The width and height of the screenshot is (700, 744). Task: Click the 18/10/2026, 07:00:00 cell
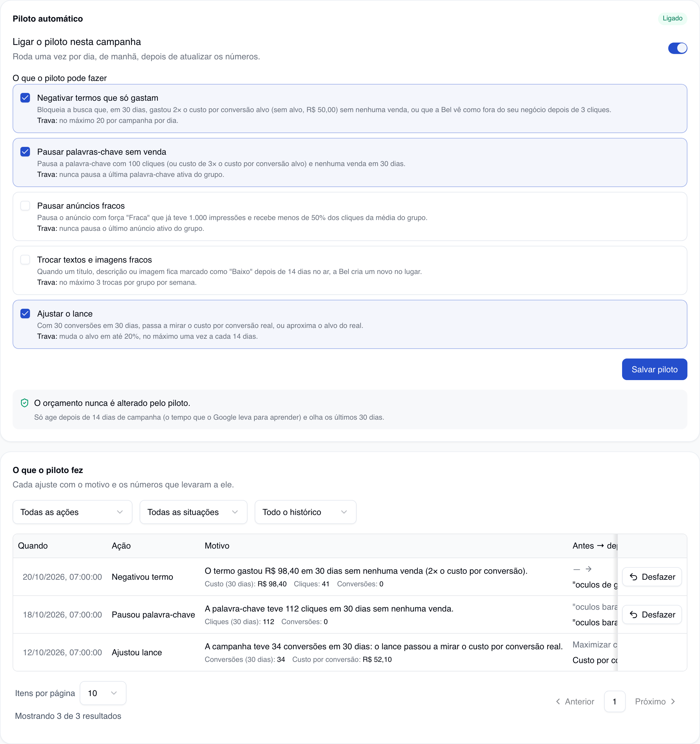tap(62, 614)
